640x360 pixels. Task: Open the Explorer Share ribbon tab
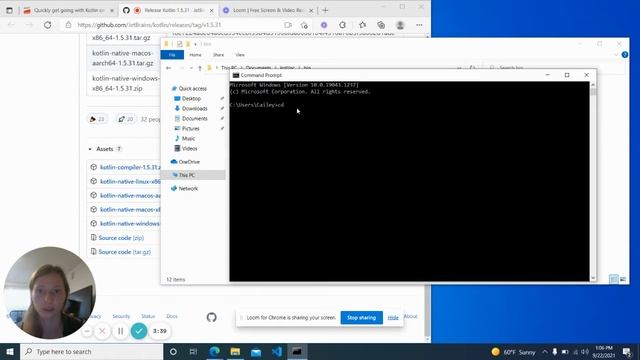tap(218, 55)
